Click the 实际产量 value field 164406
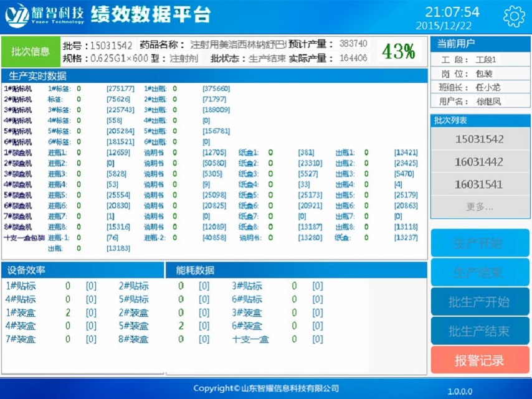The image size is (532, 399). [353, 59]
